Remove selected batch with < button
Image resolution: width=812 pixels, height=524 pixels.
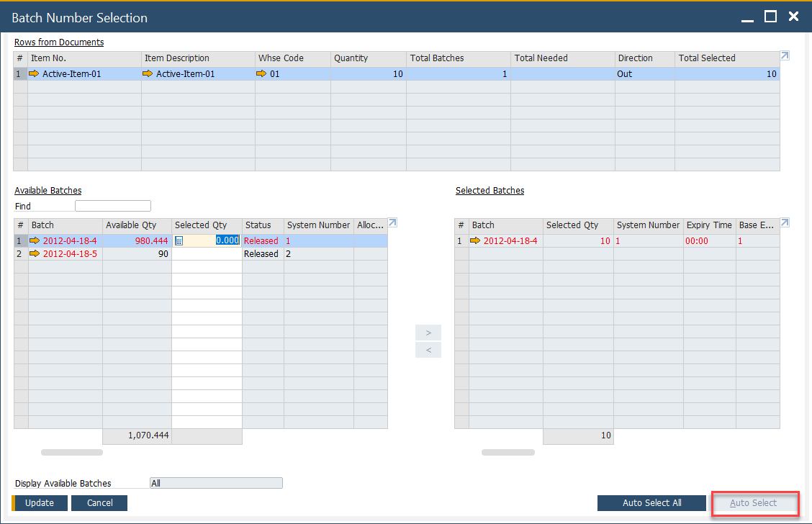point(428,351)
